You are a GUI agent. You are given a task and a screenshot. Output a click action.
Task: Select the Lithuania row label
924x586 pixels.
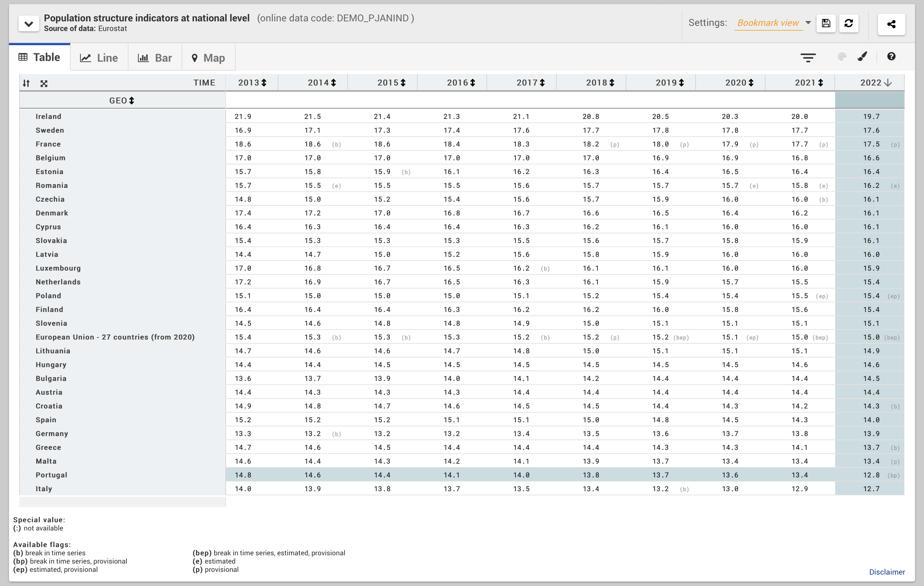click(53, 351)
